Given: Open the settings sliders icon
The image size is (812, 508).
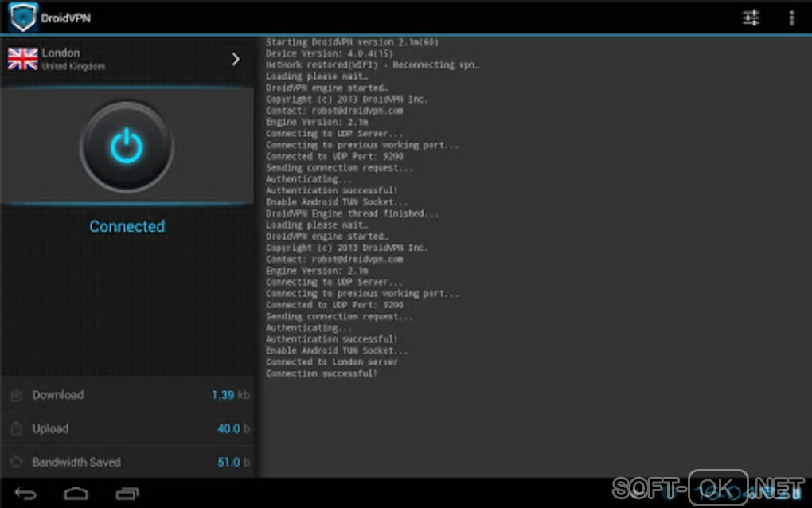Looking at the screenshot, I should coord(751,18).
